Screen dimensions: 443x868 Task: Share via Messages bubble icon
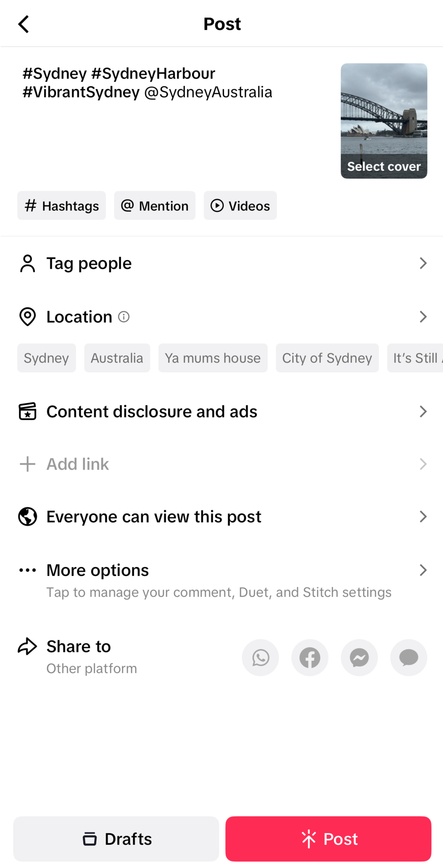click(x=409, y=658)
